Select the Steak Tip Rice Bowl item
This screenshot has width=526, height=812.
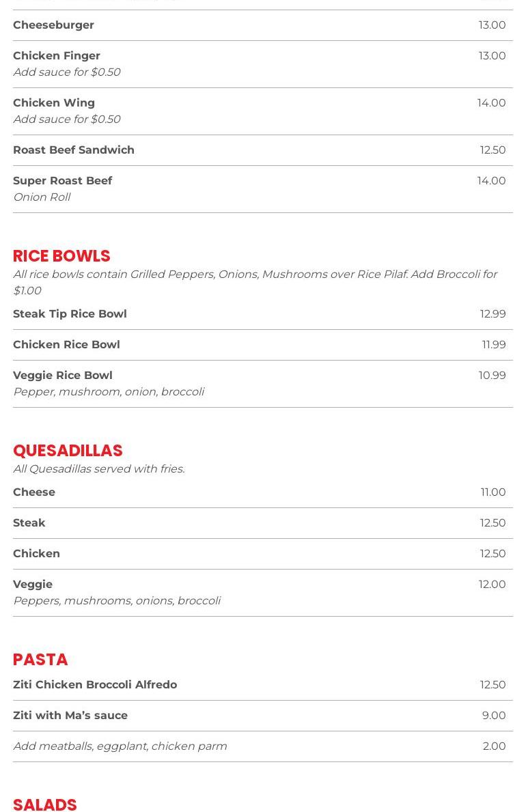pyautogui.click(x=70, y=314)
